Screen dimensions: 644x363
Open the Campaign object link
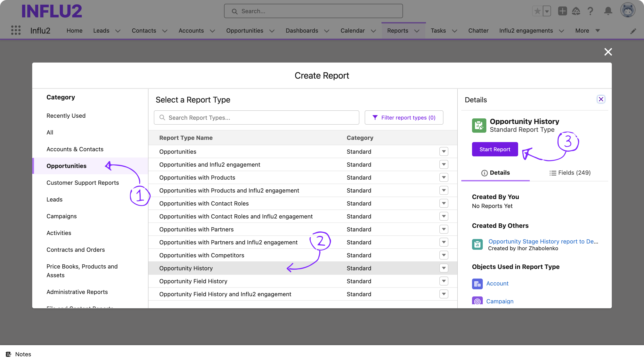pyautogui.click(x=500, y=301)
